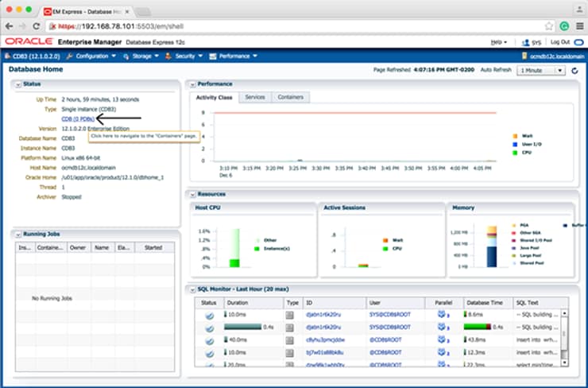The height and width of the screenshot is (388, 588).
Task: Select the EM Express browser tab
Action: pyautogui.click(x=87, y=12)
